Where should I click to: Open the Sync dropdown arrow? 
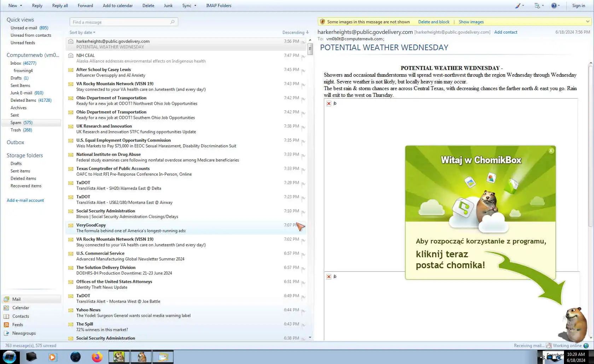tap(195, 6)
